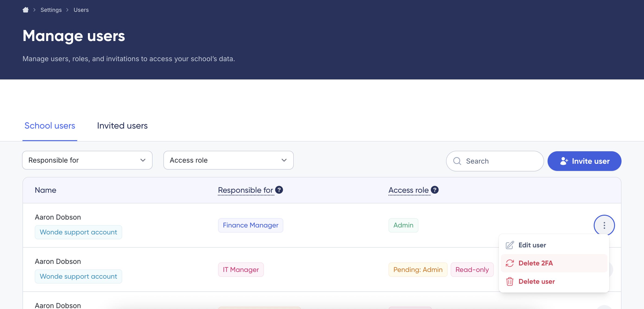Image resolution: width=644 pixels, height=309 pixels.
Task: Choose Delete 2FA from the menu
Action: (x=536, y=263)
